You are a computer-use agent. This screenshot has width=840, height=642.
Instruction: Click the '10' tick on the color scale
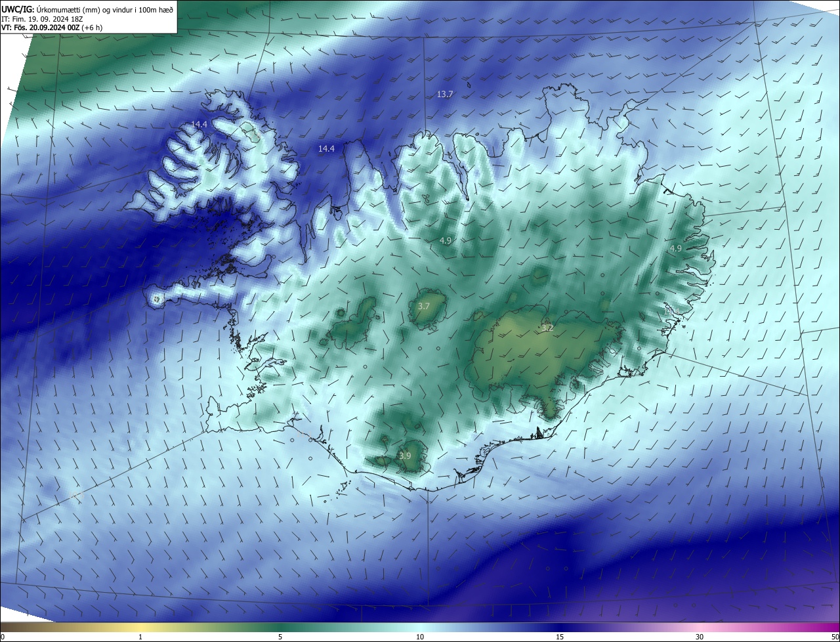[420, 637]
